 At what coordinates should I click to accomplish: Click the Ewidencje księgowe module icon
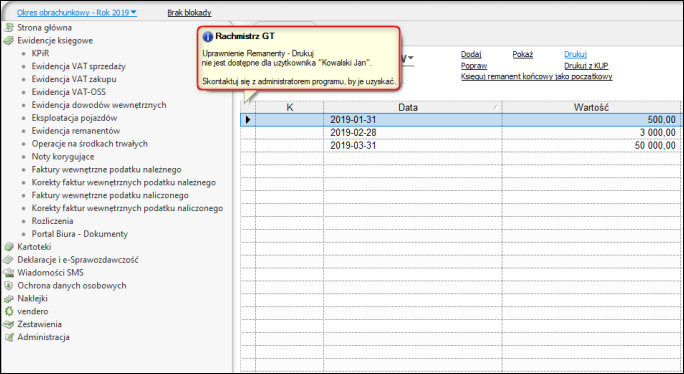click(9, 41)
